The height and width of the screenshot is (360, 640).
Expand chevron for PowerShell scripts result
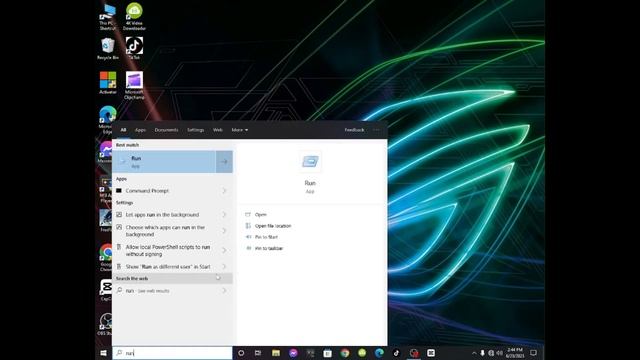224,250
